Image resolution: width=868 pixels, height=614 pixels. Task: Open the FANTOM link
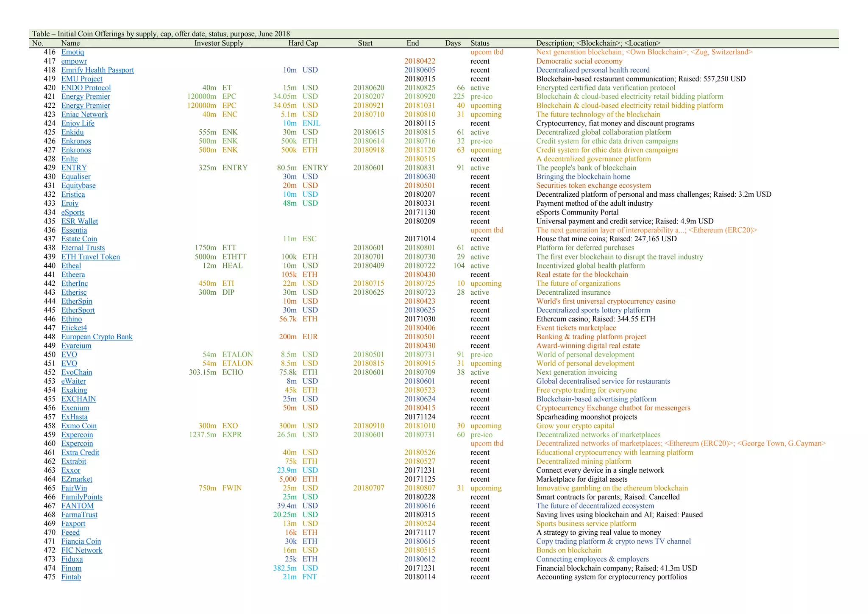[78, 505]
